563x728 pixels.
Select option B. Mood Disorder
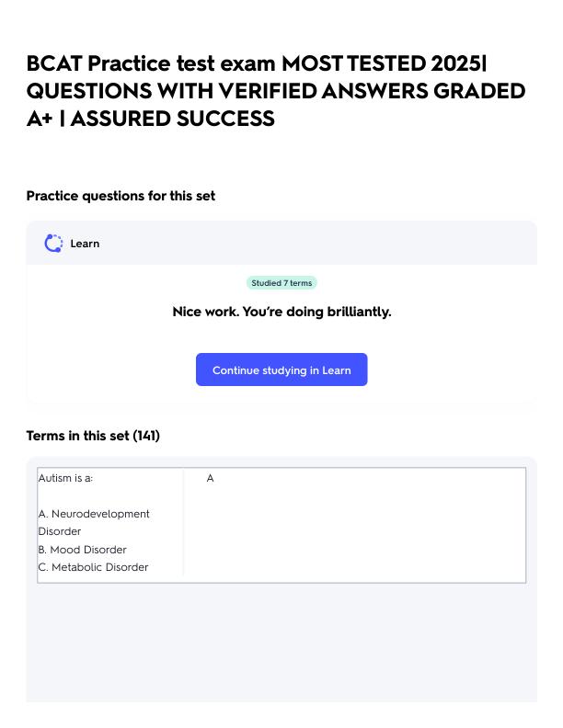click(x=82, y=550)
